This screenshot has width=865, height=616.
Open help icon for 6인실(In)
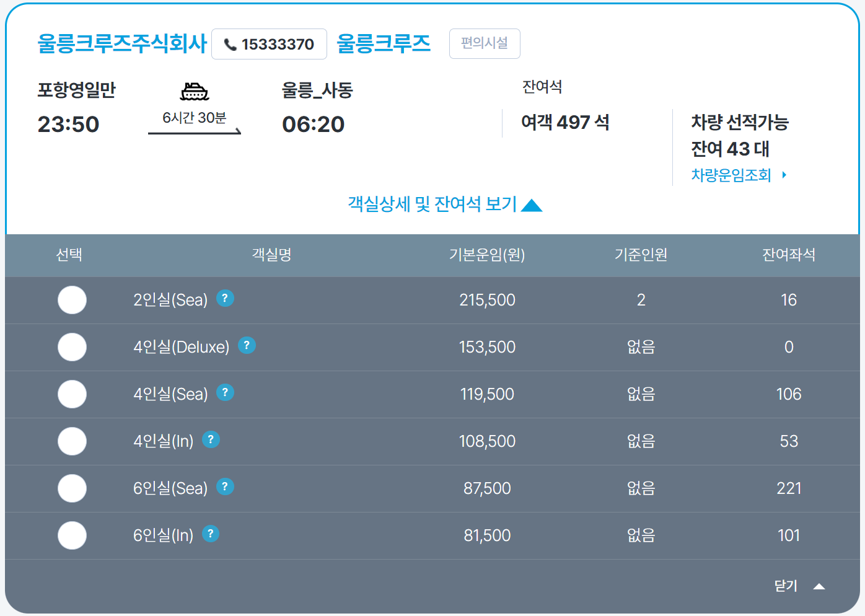tap(211, 534)
